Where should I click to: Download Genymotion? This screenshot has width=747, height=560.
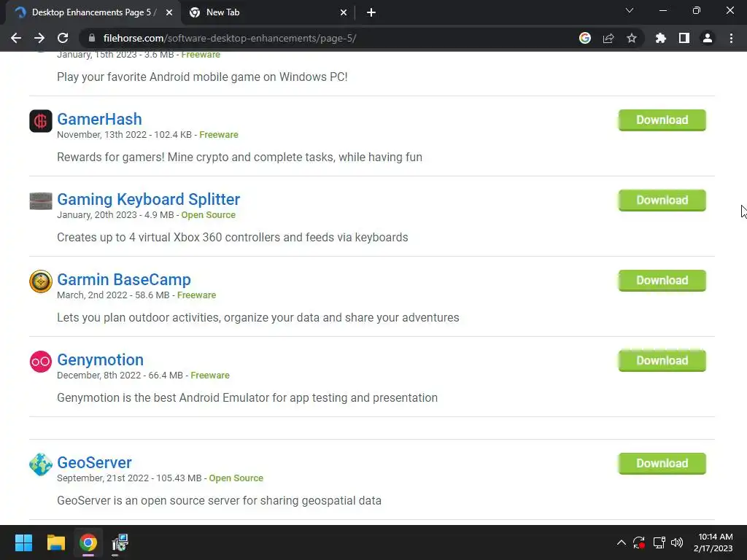(x=662, y=360)
